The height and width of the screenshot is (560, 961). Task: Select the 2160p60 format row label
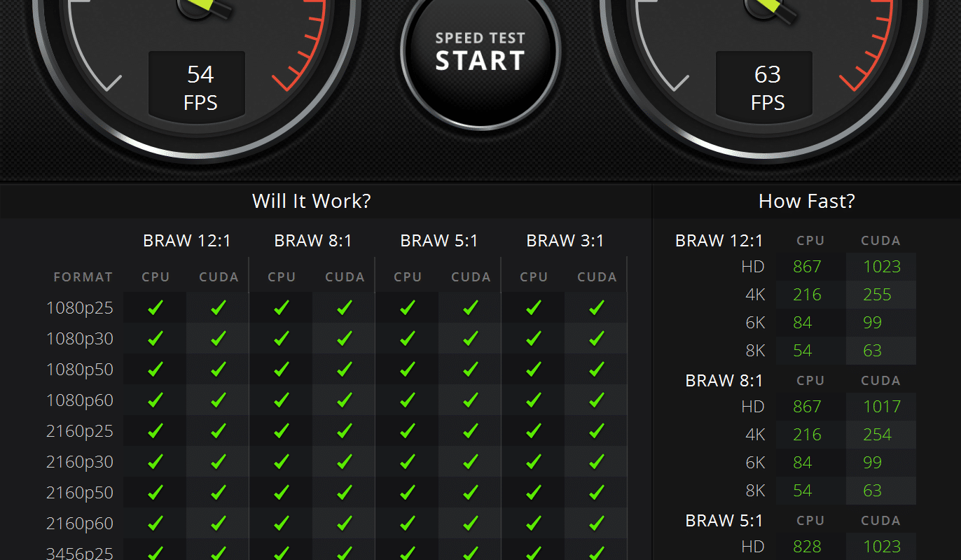80,524
